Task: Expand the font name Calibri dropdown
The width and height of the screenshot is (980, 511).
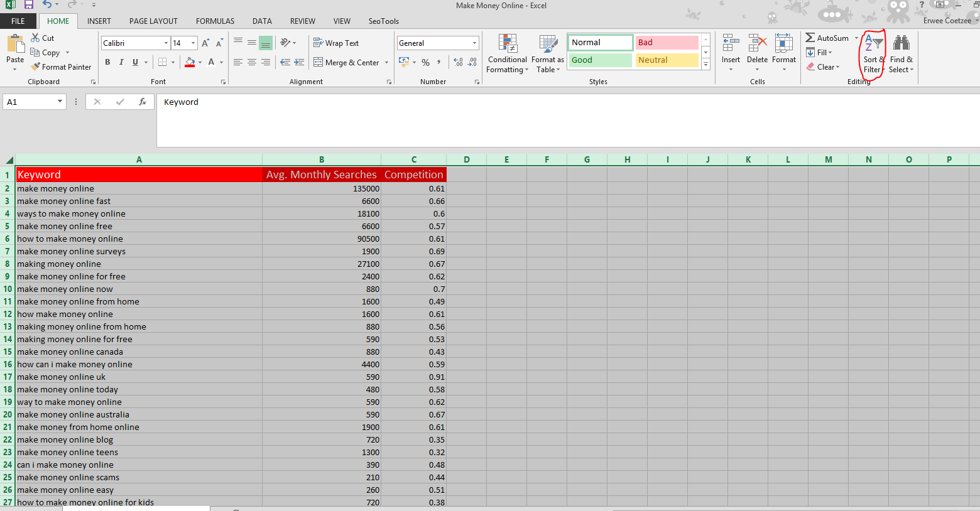Action: [166, 43]
